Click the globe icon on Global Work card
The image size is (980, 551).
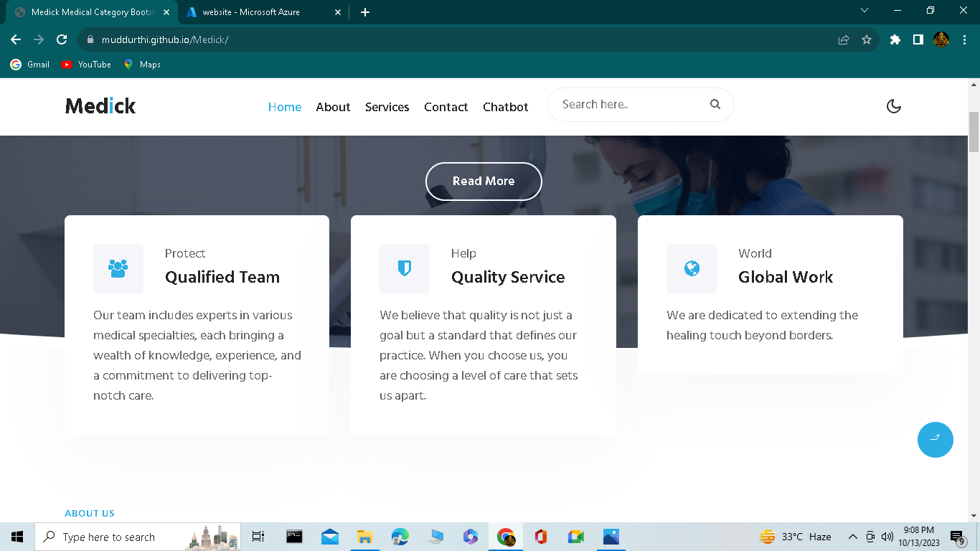(x=691, y=268)
